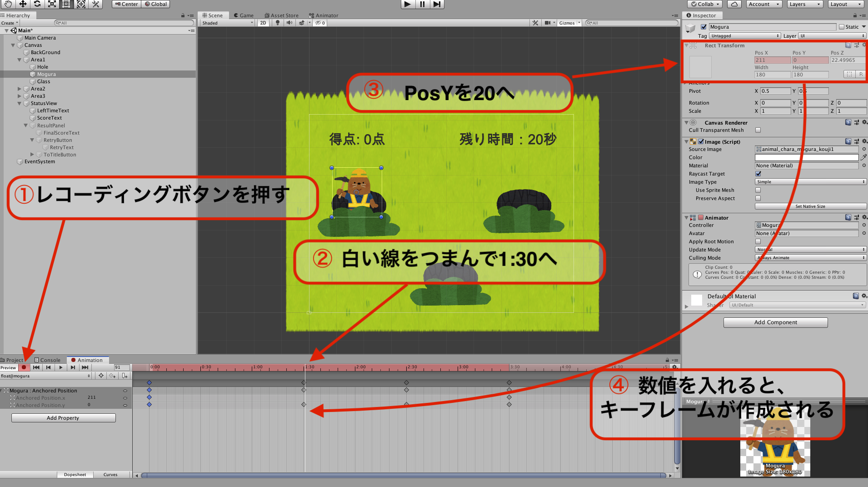
Task: Select the Rotate tool
Action: tap(37, 4)
